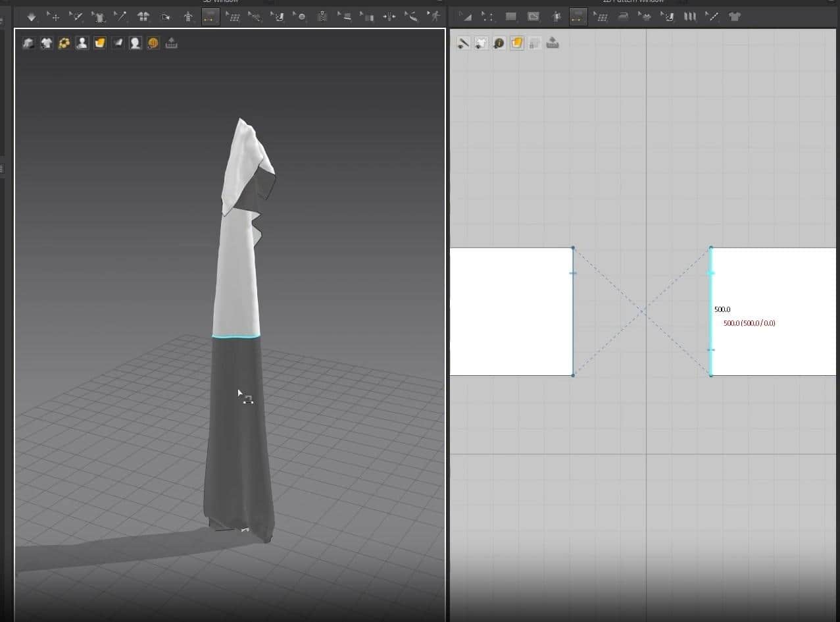Click the avatar trace tool in 2D toolbar

[x=556, y=16]
